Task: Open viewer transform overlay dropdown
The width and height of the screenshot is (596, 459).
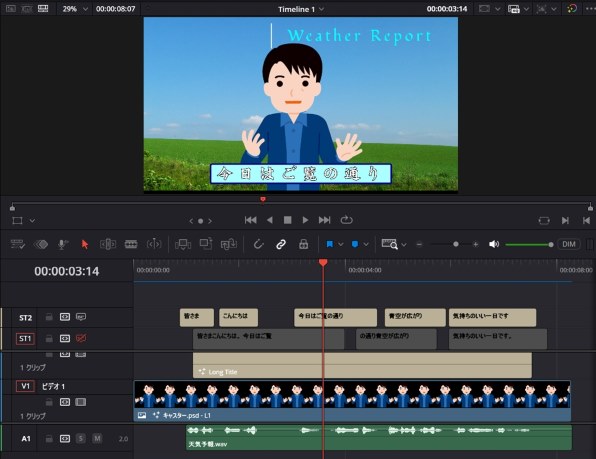Action: 32,220
